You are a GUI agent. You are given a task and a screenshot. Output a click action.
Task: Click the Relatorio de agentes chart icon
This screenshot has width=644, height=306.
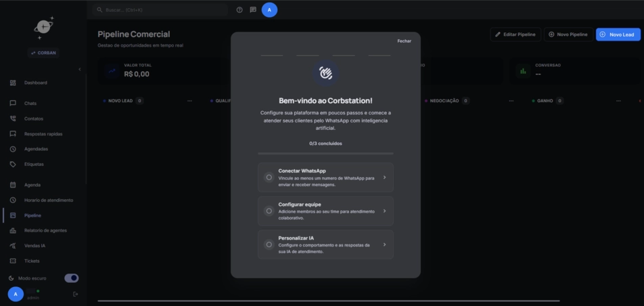(13, 231)
